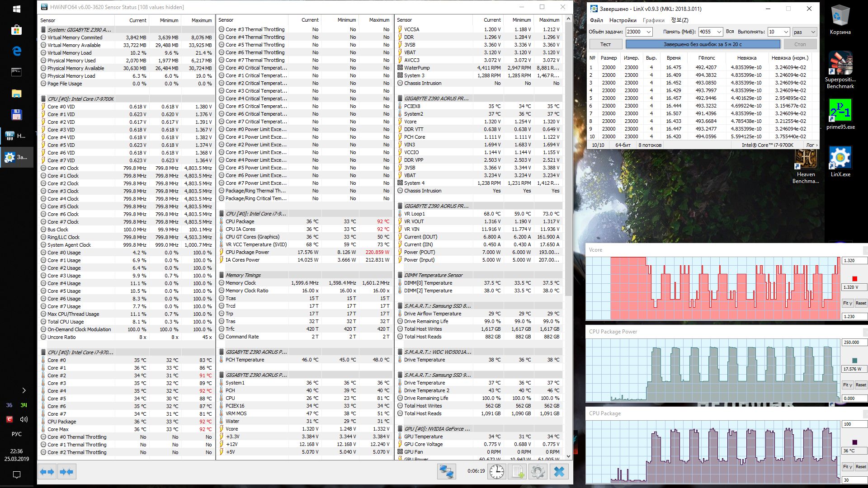
Task: Open the Настройки menu in LinX
Action: coord(623,20)
